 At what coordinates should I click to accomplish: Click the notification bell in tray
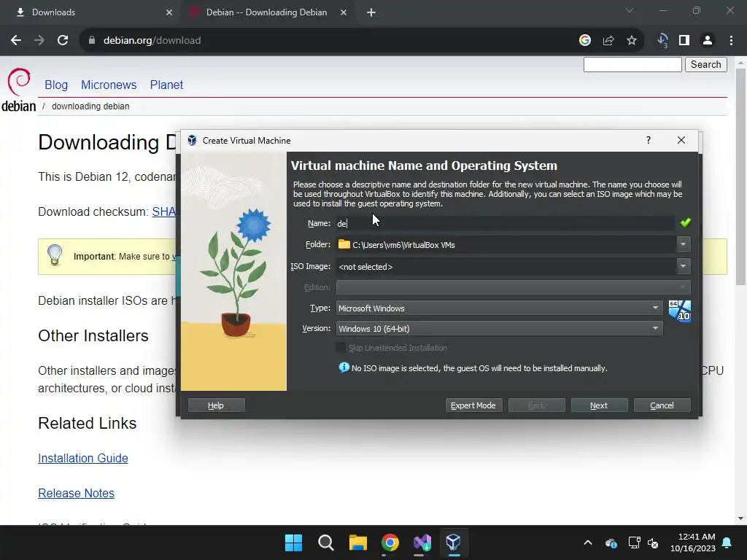tap(727, 542)
